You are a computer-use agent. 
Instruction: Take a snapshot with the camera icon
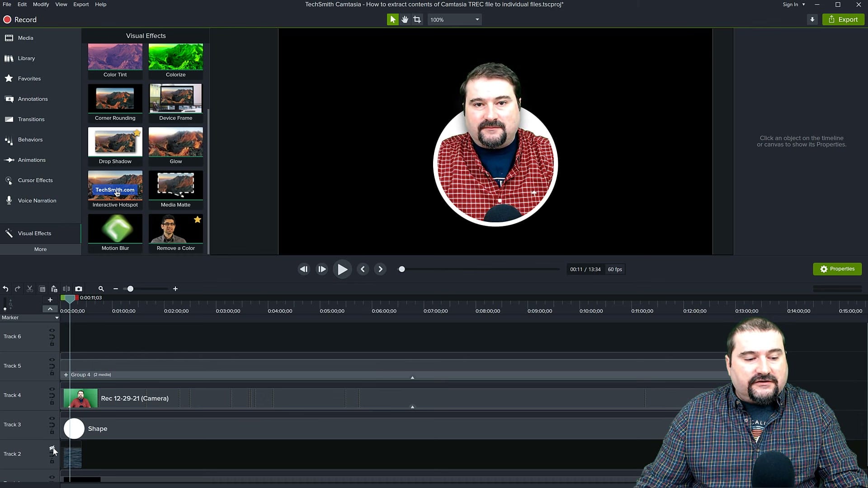(x=79, y=289)
